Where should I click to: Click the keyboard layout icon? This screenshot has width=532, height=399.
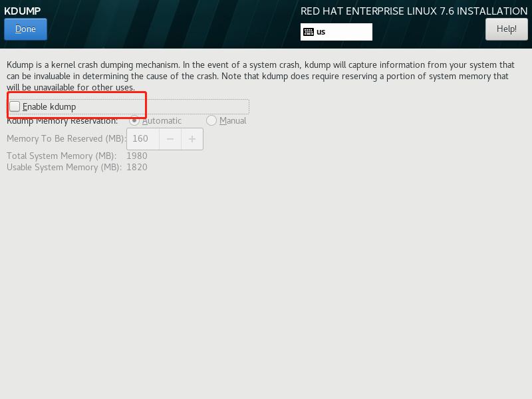[309, 32]
